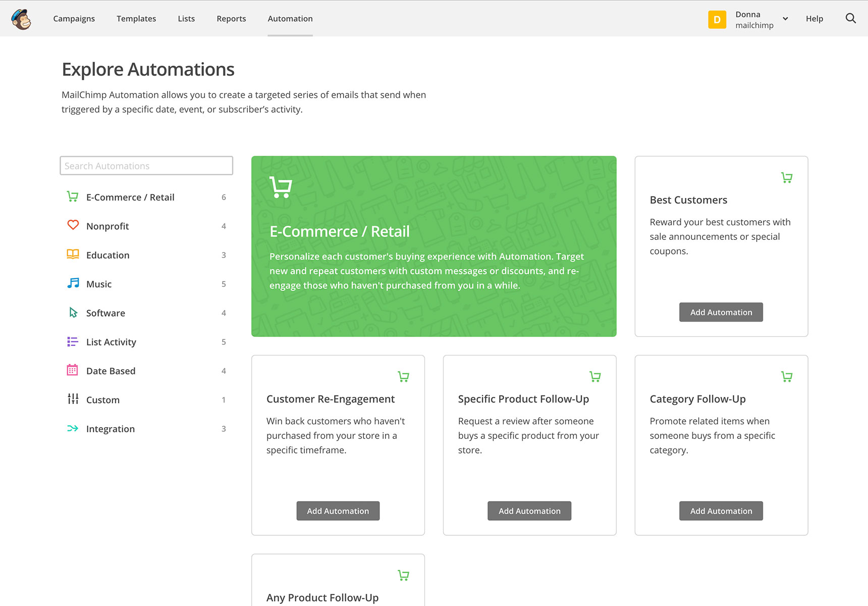Viewport: 868px width, 606px height.
Task: Click the Donna mailchimp account name
Action: tap(754, 20)
